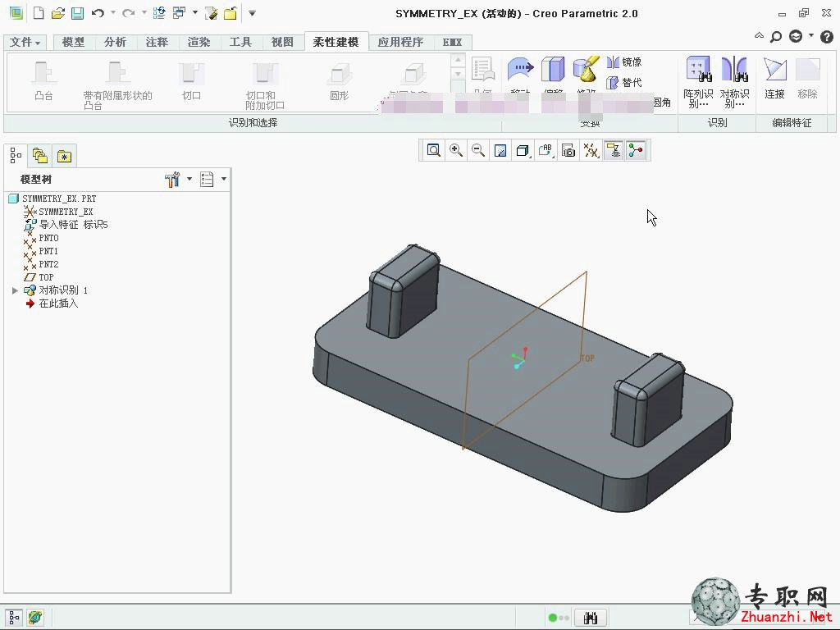Open the binoculars Find tool in the status bar
Screen dimensions: 840x630
(x=591, y=618)
